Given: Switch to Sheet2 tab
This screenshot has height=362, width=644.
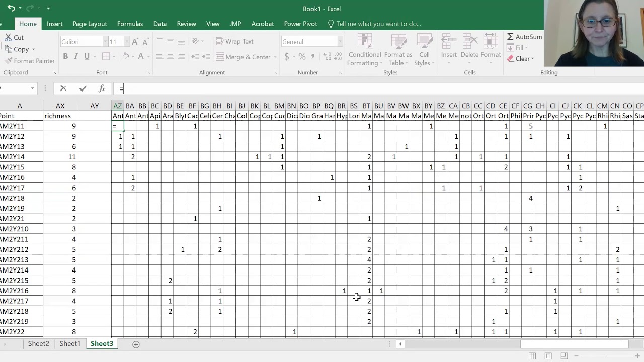Looking at the screenshot, I should coord(39,344).
